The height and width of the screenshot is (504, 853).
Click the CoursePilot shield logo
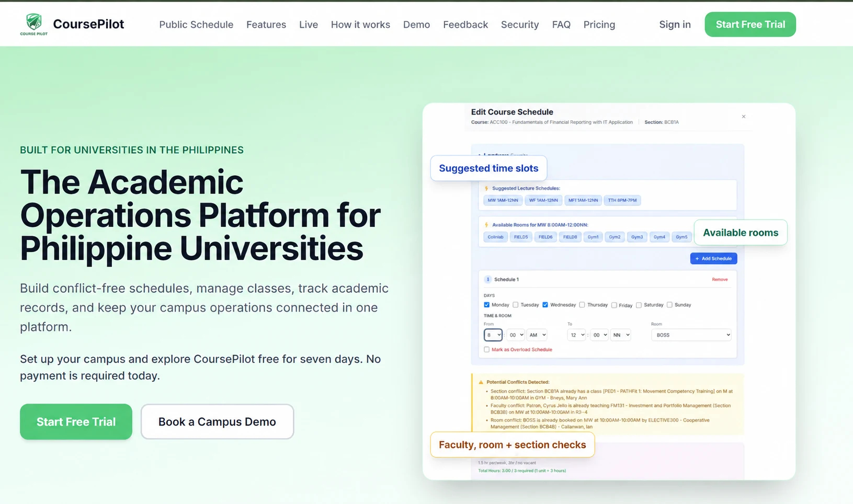pyautogui.click(x=34, y=24)
